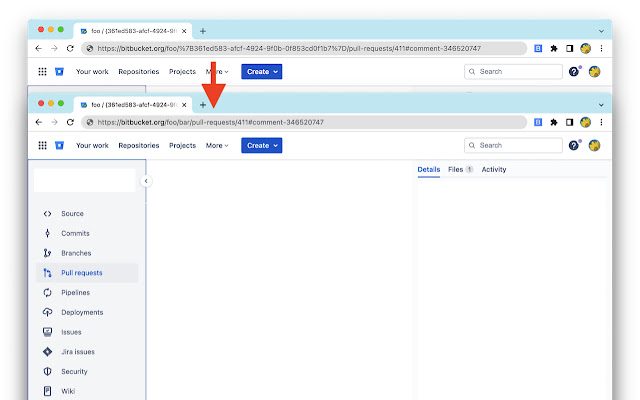Switch to the Files tab
Image resolution: width=640 pixels, height=400 pixels.
460,169
